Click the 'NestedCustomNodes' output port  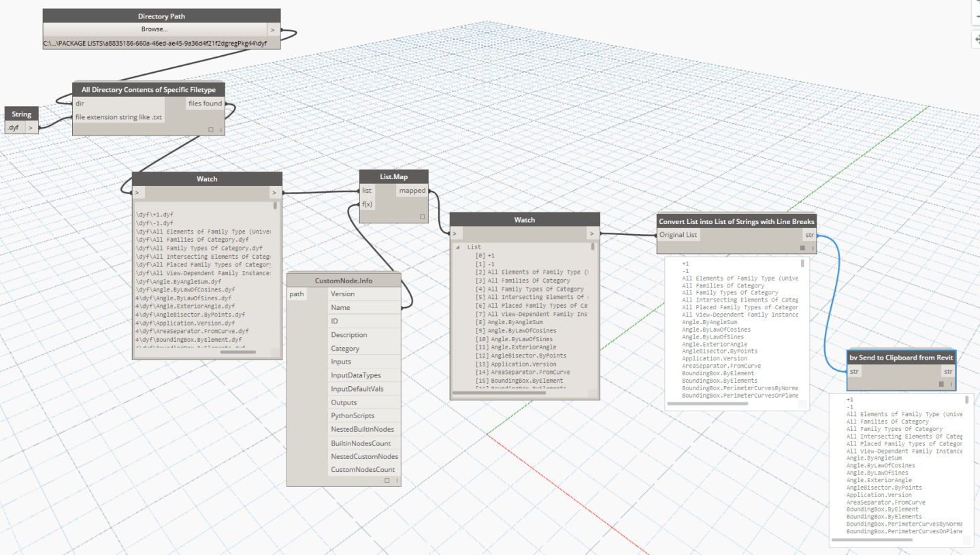point(364,456)
